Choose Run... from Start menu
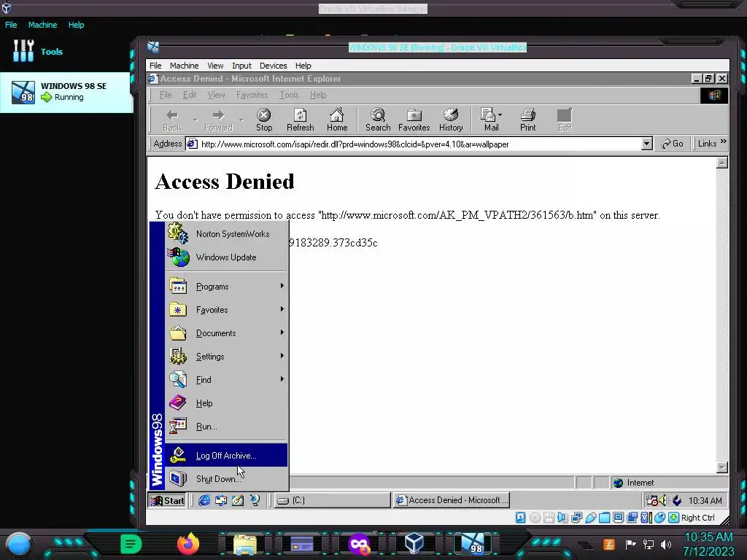 (x=227, y=426)
